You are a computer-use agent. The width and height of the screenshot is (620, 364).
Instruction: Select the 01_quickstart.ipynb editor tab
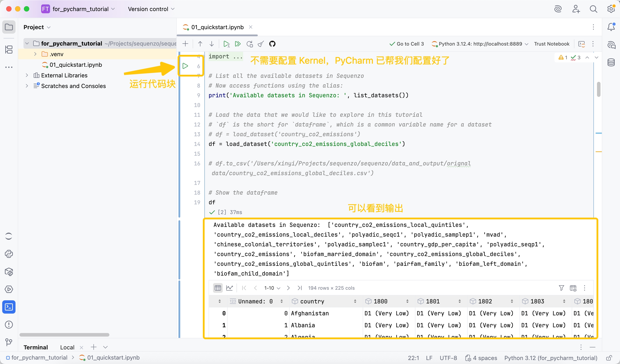[217, 27]
